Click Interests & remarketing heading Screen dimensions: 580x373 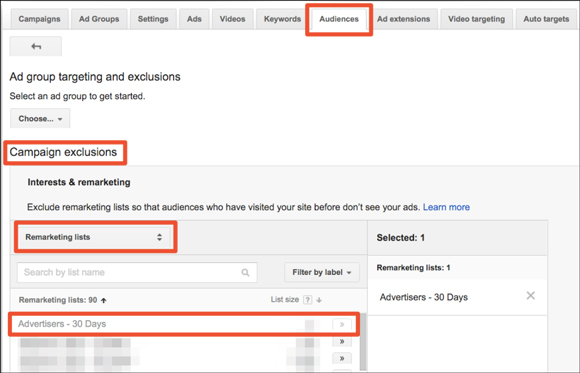(79, 182)
